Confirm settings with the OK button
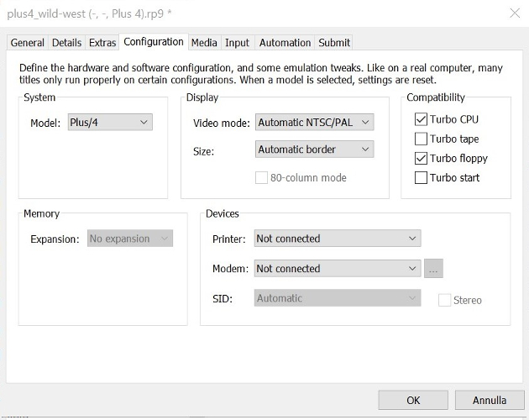Screen dimensions: 529x420 point(413,400)
